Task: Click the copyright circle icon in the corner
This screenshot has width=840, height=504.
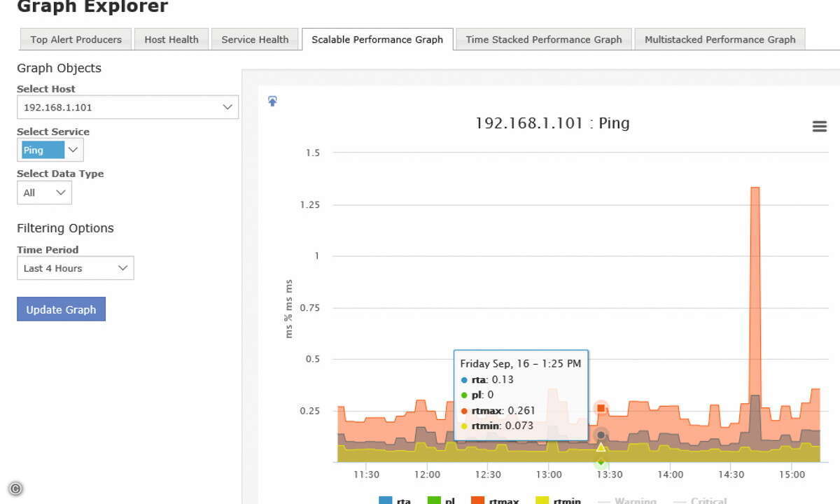Action: click(x=15, y=489)
